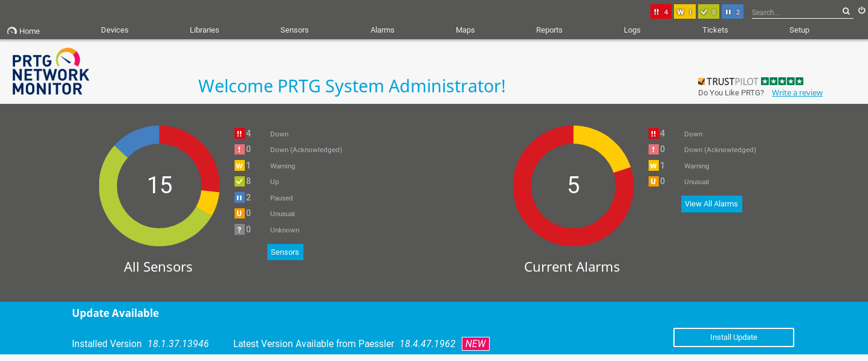Navigate to Home
The height and width of the screenshot is (361, 868).
click(x=24, y=31)
